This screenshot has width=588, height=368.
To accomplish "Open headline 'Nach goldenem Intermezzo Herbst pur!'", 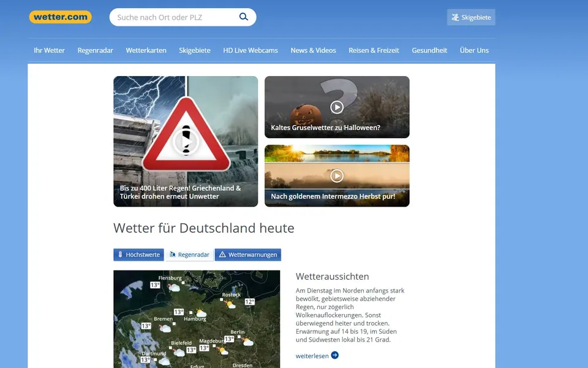I will pyautogui.click(x=333, y=196).
